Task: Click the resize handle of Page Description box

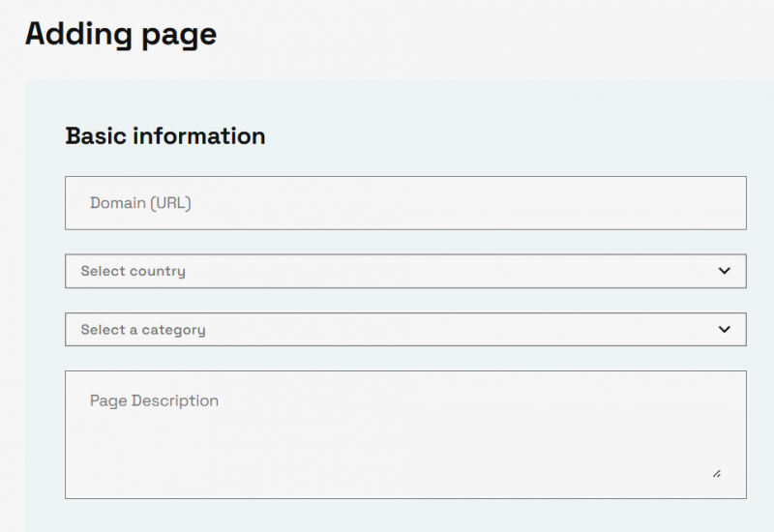Action: pos(716,474)
